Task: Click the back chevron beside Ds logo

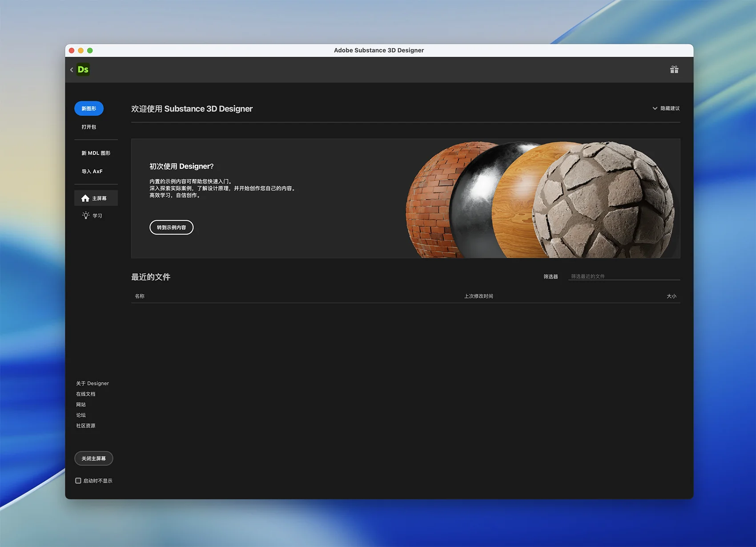Action: coord(72,70)
